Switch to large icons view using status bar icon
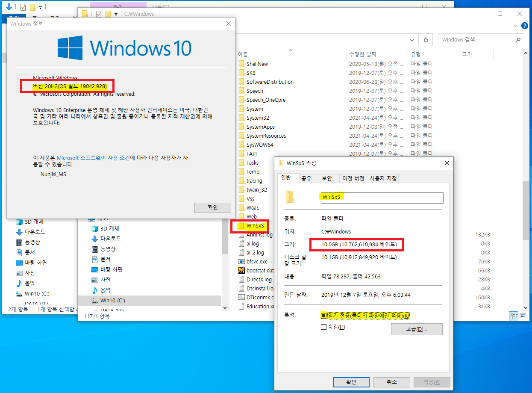Image resolution: width=532 pixels, height=393 pixels. [x=523, y=316]
